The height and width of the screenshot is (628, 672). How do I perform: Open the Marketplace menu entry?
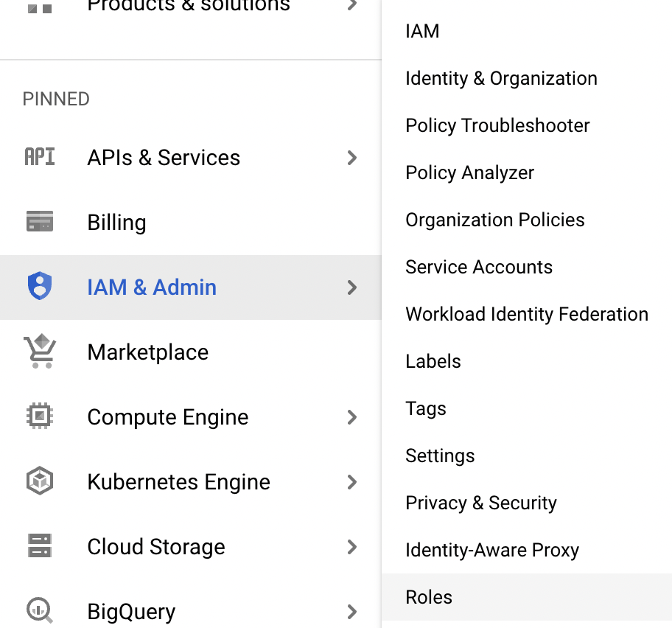[x=191, y=352]
